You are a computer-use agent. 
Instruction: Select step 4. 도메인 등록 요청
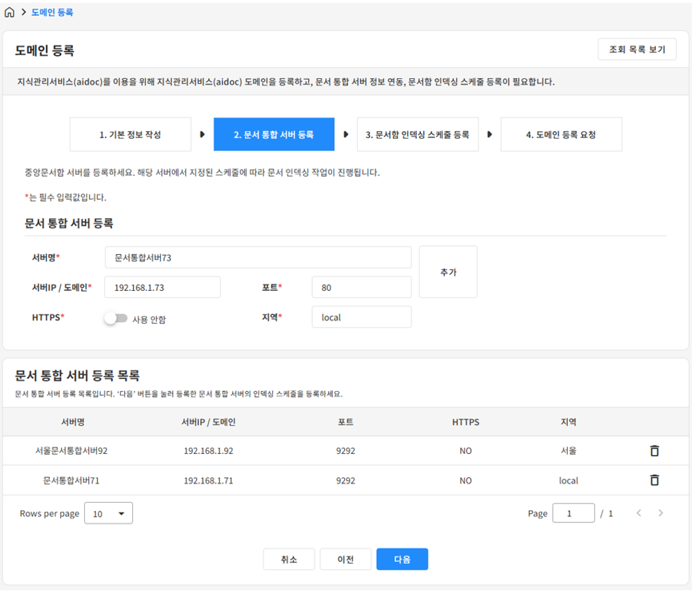[x=561, y=134]
